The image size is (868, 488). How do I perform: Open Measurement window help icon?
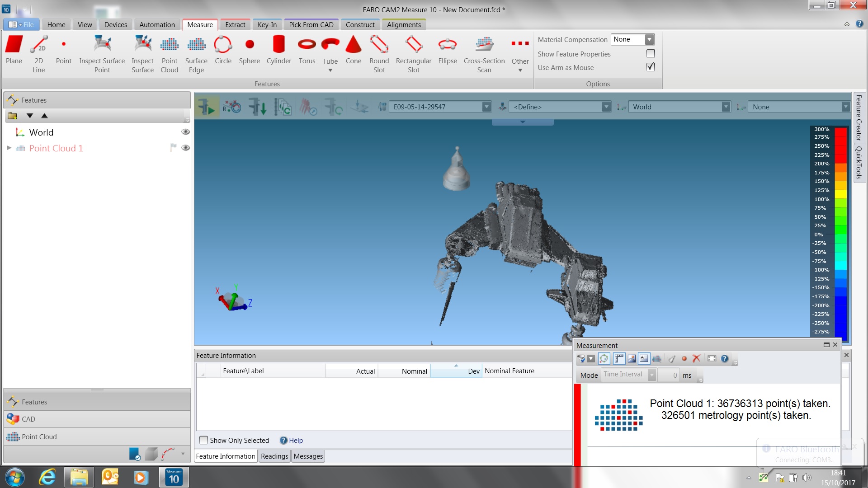click(725, 359)
